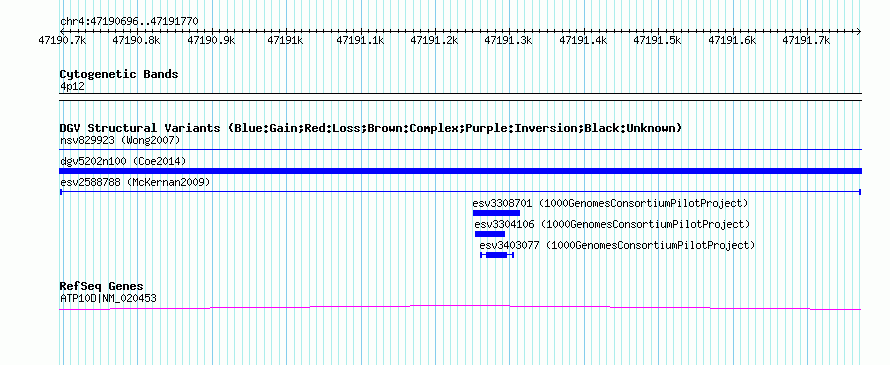890x365 pixels.
Task: Open the Cytogenetic Bands track heading
Action: (x=119, y=74)
